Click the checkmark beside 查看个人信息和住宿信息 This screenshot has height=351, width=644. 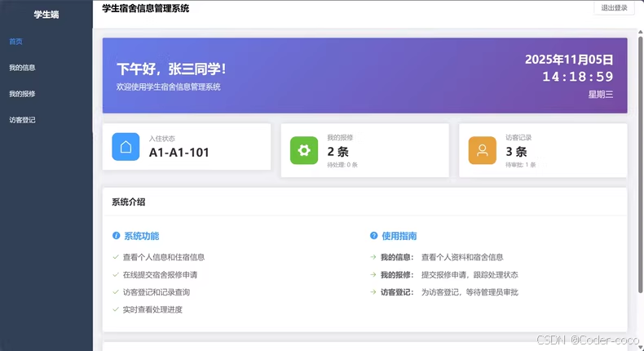point(116,257)
